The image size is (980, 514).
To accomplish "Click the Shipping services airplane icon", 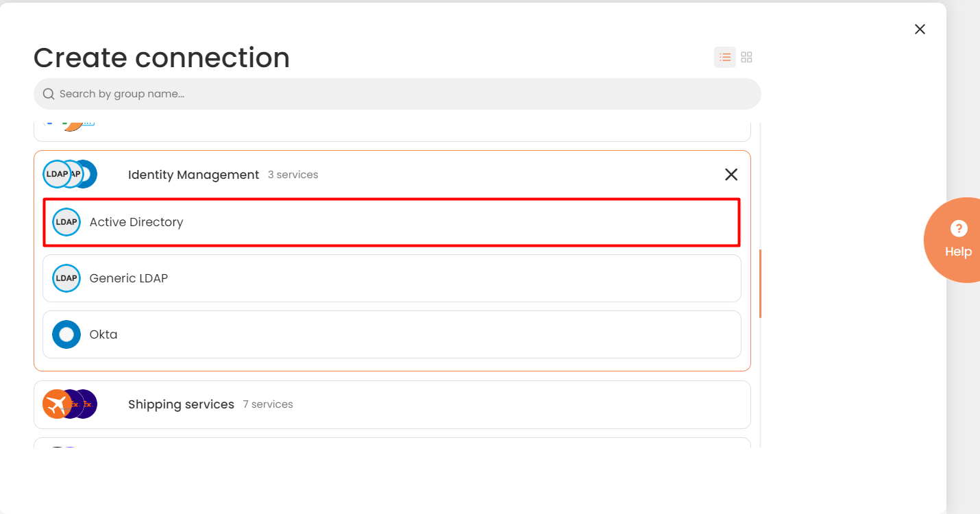I will click(56, 404).
